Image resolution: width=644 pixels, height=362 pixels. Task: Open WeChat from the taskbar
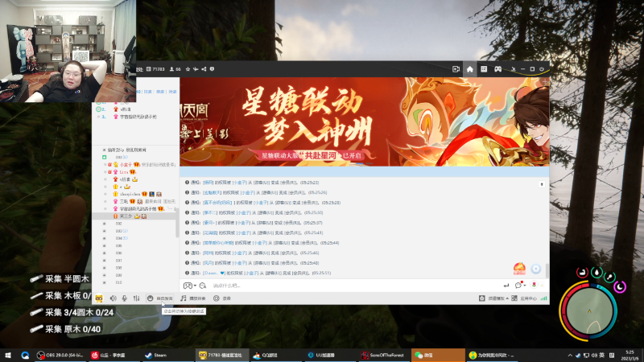pos(438,356)
